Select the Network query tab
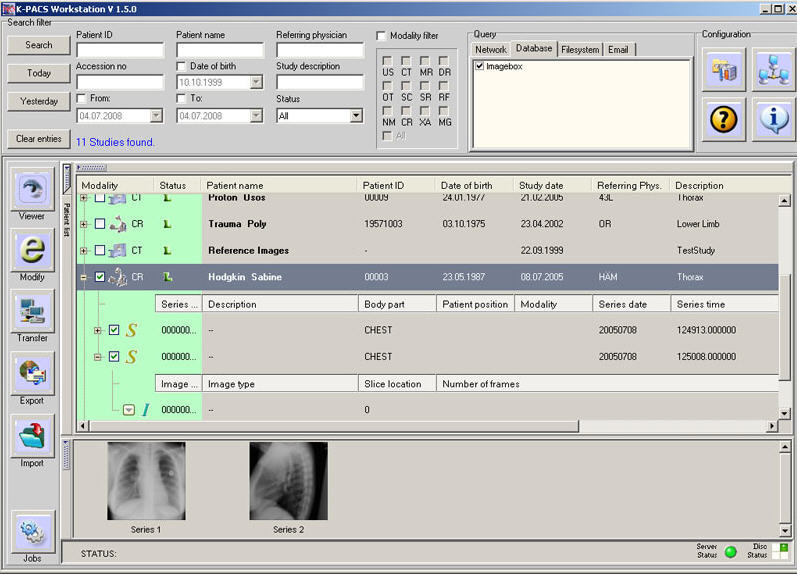Image resolution: width=797 pixels, height=575 pixels. (x=490, y=49)
